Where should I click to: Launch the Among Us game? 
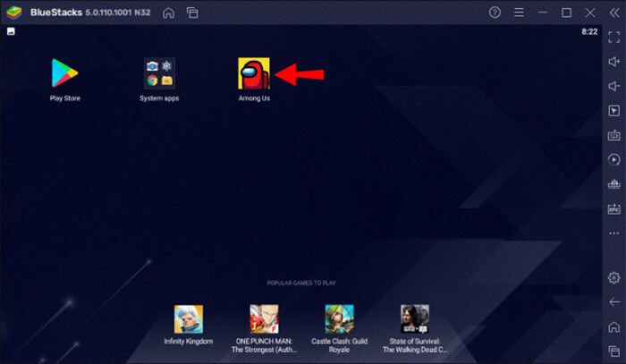point(254,73)
